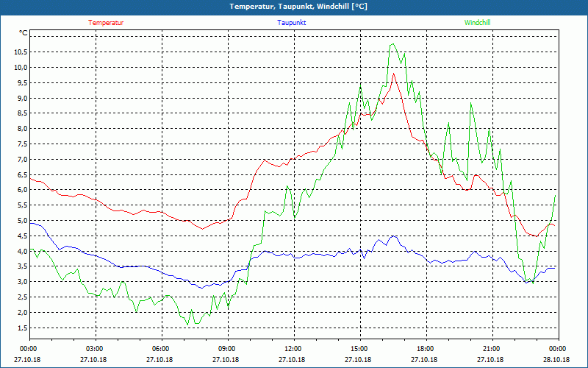Click the 1,5 y-axis value

point(22,328)
